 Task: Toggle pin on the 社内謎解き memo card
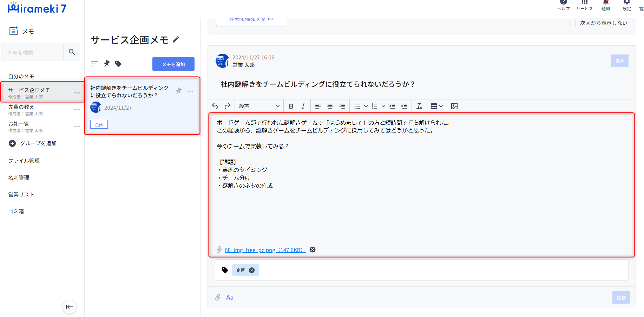(179, 91)
